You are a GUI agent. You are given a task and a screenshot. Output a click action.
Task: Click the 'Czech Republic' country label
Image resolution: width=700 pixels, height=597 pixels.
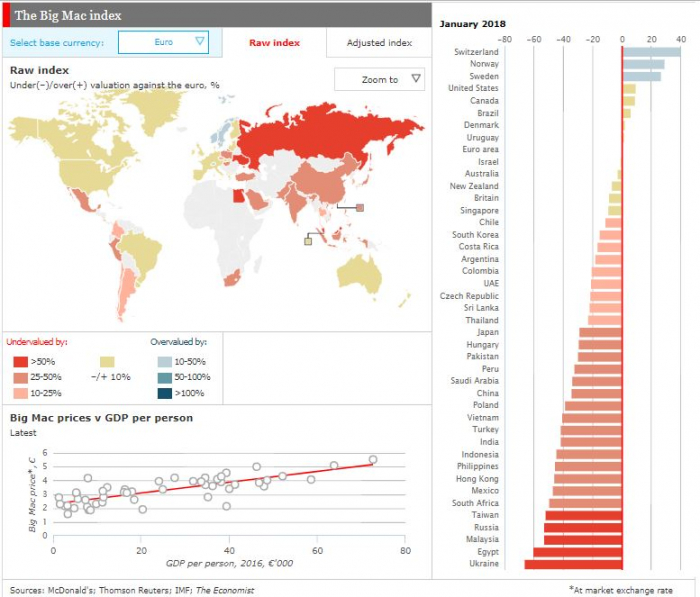[469, 296]
